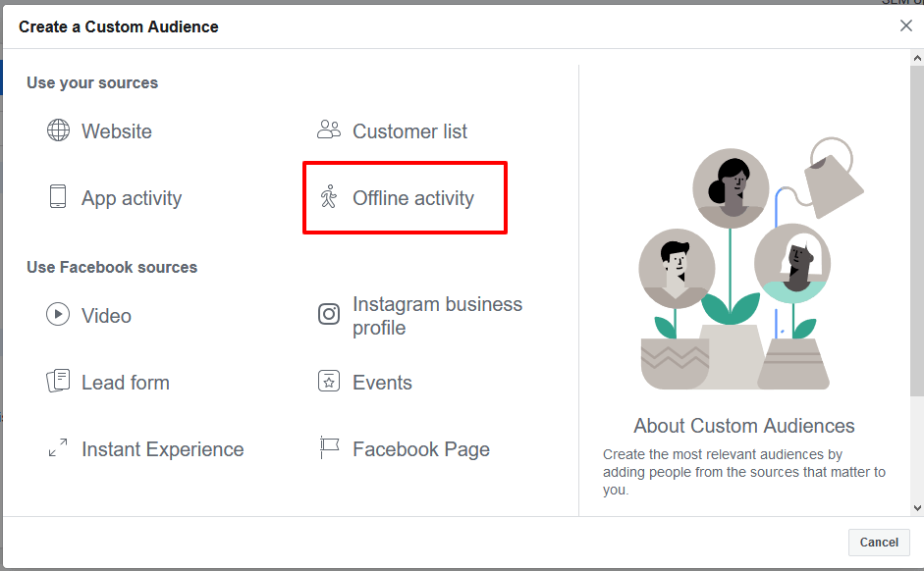Click the Instant Experience expand arrows icon

pos(58,448)
